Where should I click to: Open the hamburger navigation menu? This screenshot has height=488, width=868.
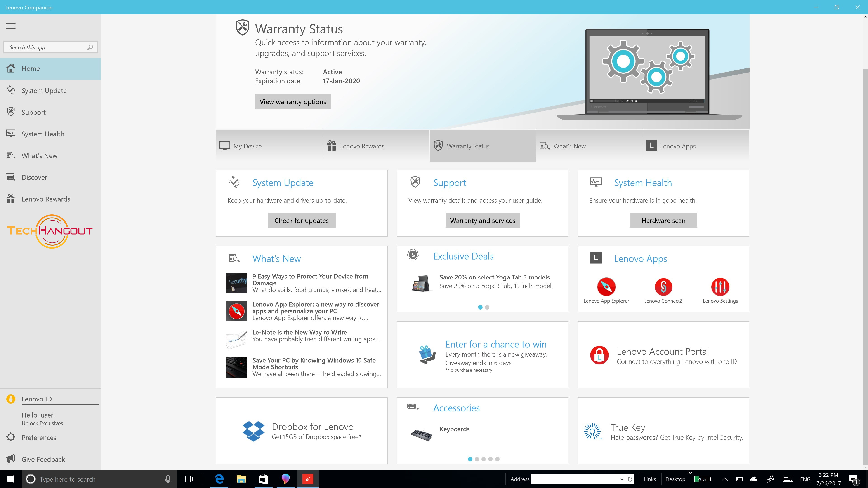11,26
